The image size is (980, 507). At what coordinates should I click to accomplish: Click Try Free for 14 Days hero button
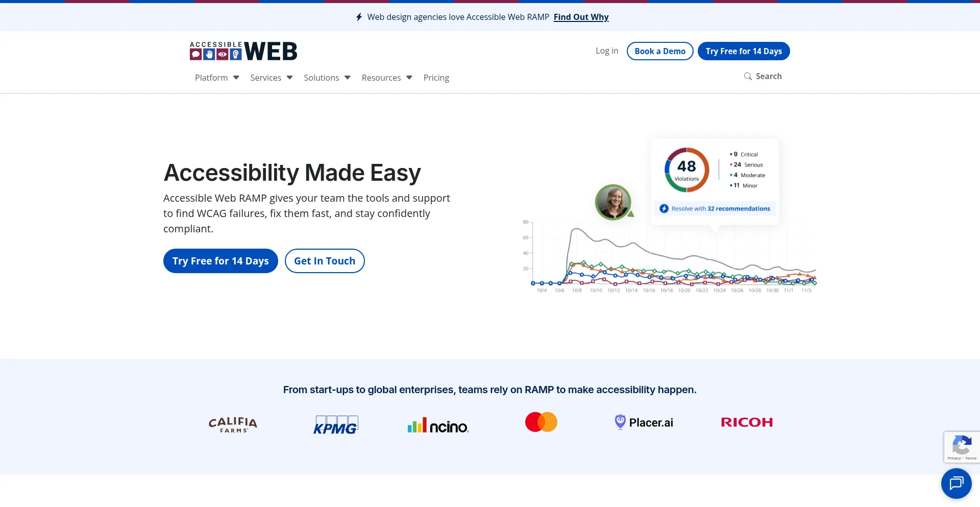[x=220, y=261]
